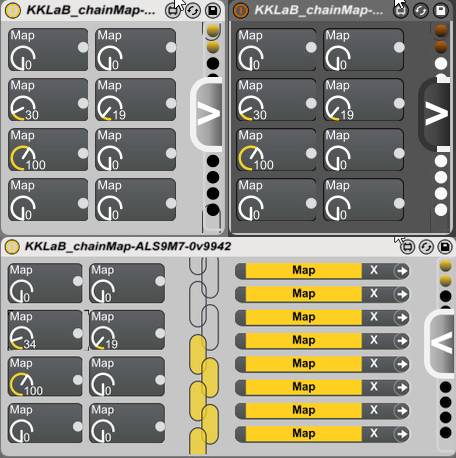
Task: Toggle the round dot beside dial 34, bottom device
Action: click(x=78, y=333)
